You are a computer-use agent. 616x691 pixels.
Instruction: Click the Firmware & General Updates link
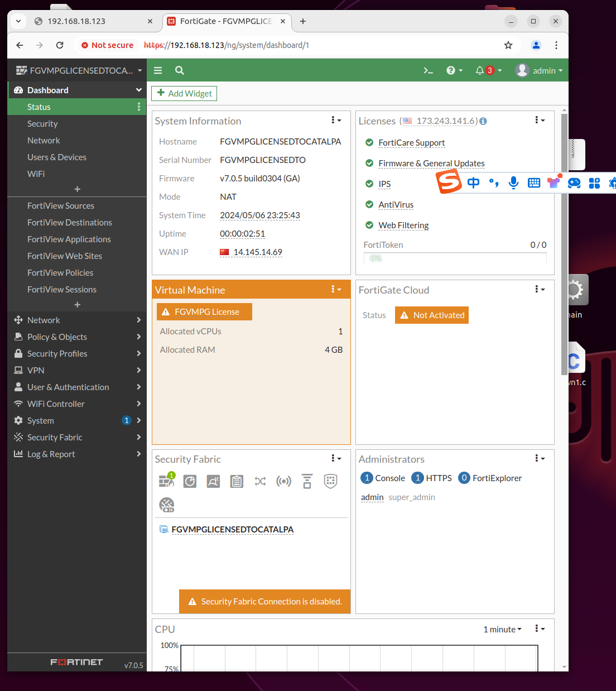pyautogui.click(x=431, y=164)
